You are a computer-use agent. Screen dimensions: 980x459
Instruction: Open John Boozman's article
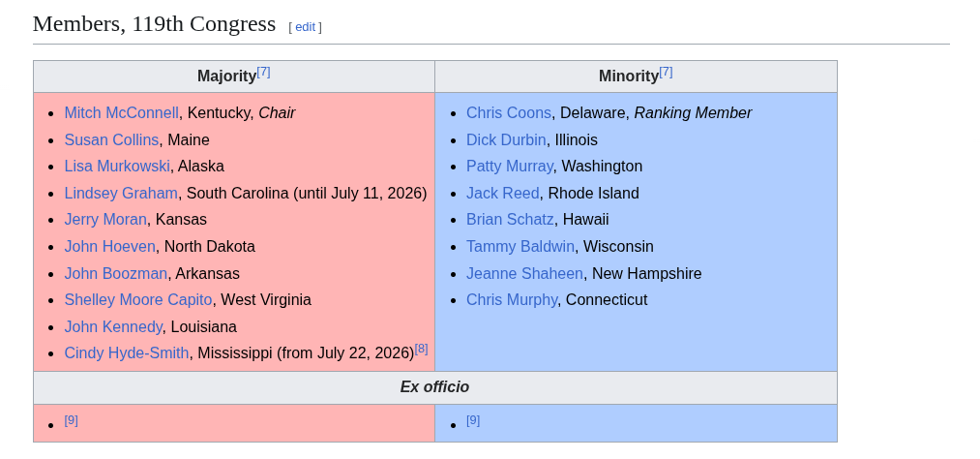click(116, 273)
